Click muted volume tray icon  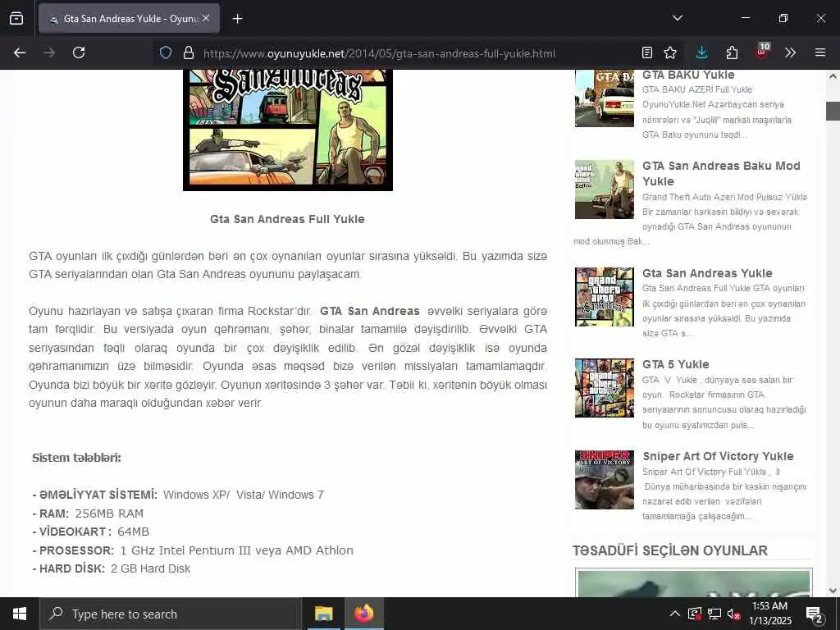[x=733, y=614]
